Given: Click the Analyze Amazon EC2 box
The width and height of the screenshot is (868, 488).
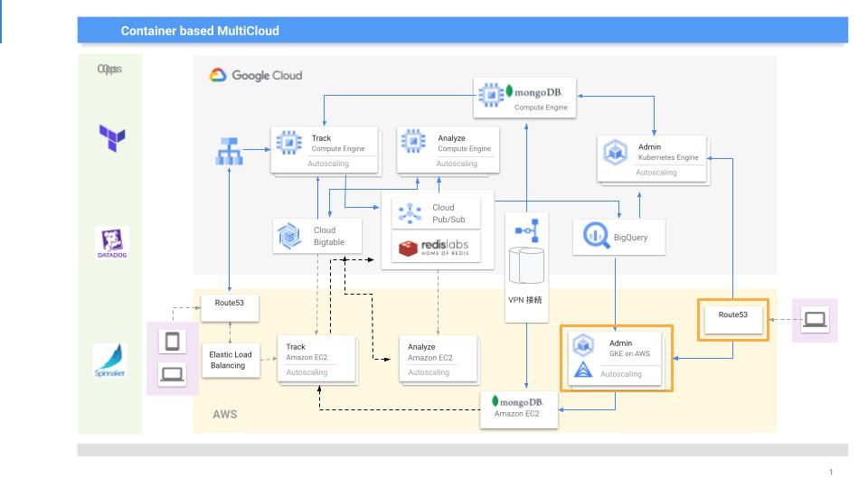Looking at the screenshot, I should [x=438, y=359].
